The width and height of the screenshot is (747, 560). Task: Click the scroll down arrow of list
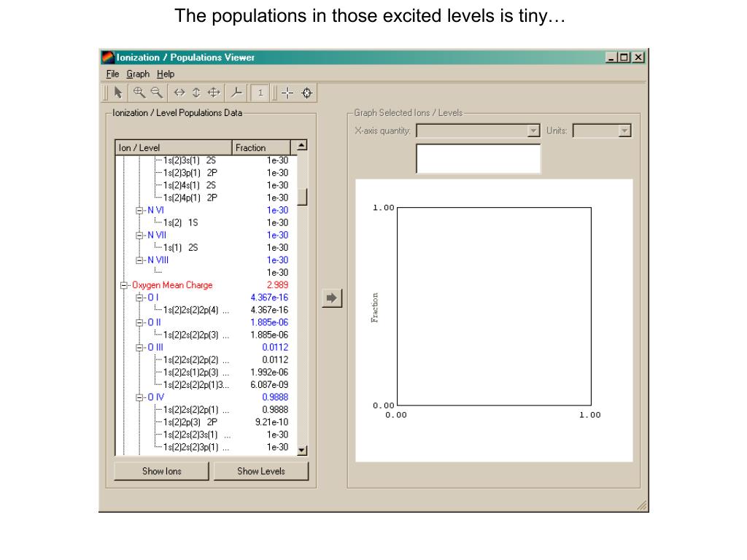coord(302,450)
